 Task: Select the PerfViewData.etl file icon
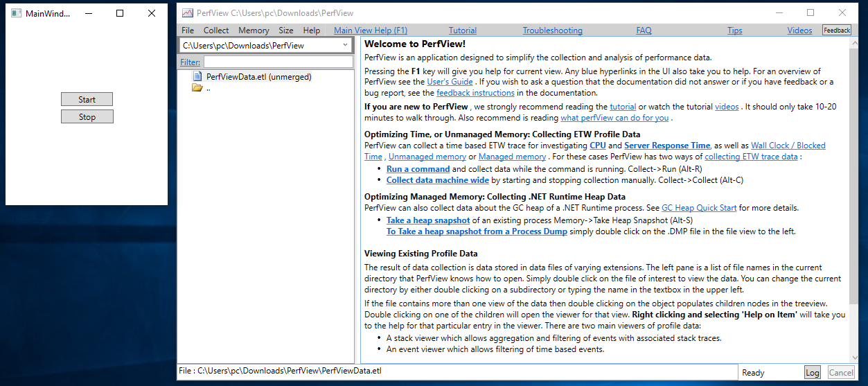(198, 76)
